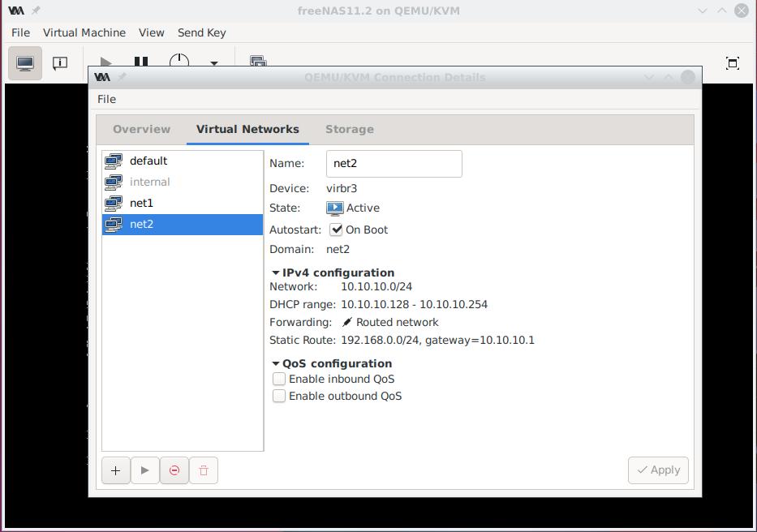Viewport: 757px width, 532px height.
Task: Stop the net2 virtual network
Action: click(174, 470)
